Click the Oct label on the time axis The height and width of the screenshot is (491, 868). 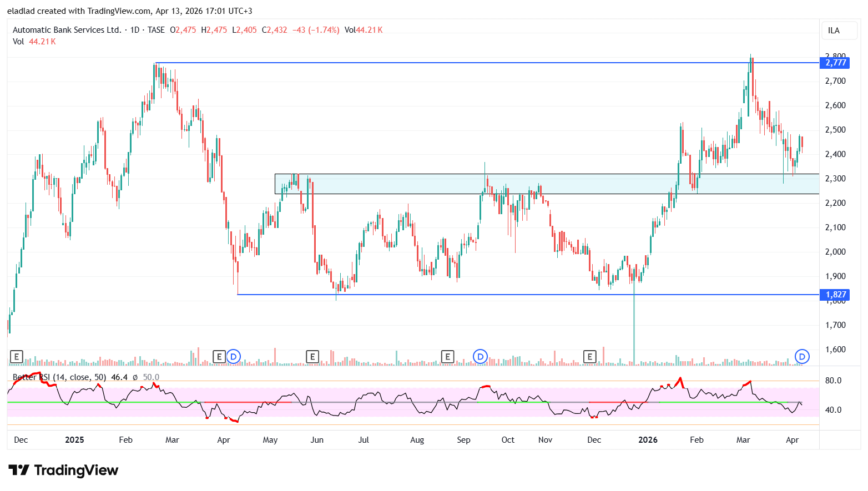coord(508,440)
